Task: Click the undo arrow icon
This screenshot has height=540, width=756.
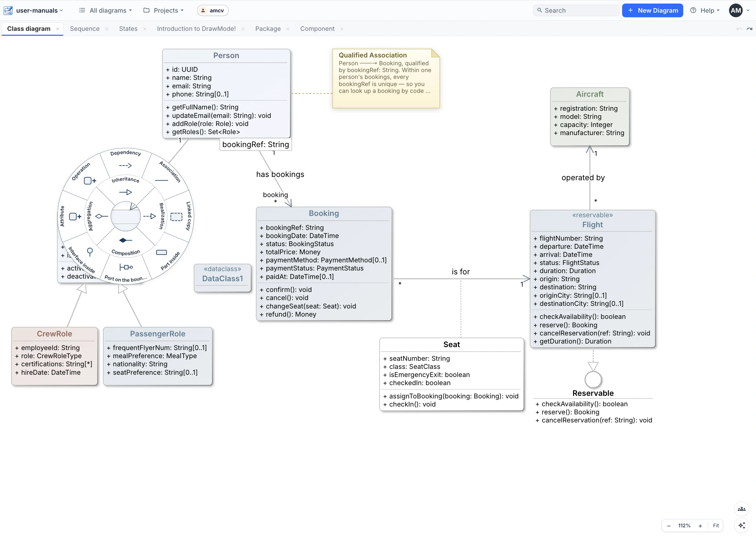Action: 739,29
